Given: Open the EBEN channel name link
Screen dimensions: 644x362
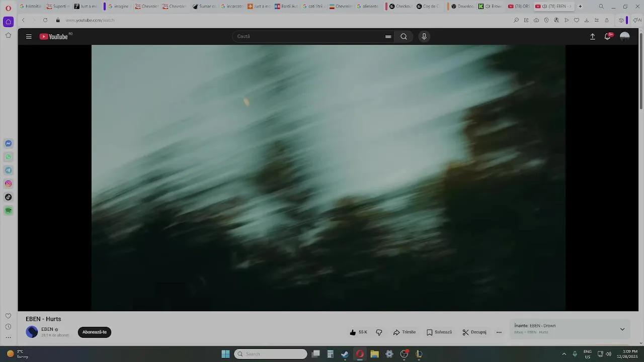Looking at the screenshot, I should tap(47, 329).
